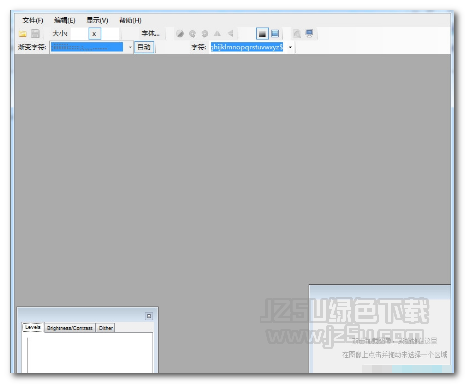Expand the 渐变字符 ramp dropdown arrow
Screen dimensions: 465x384
click(x=130, y=47)
